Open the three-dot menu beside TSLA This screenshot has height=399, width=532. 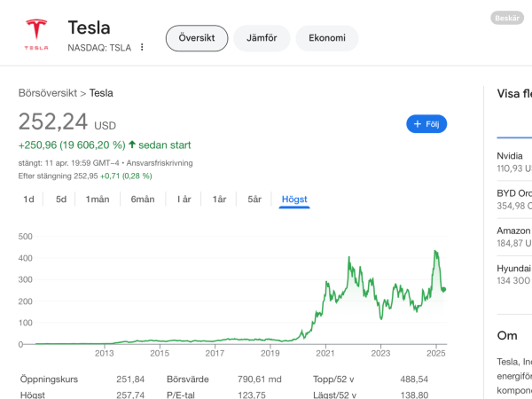[x=142, y=47]
